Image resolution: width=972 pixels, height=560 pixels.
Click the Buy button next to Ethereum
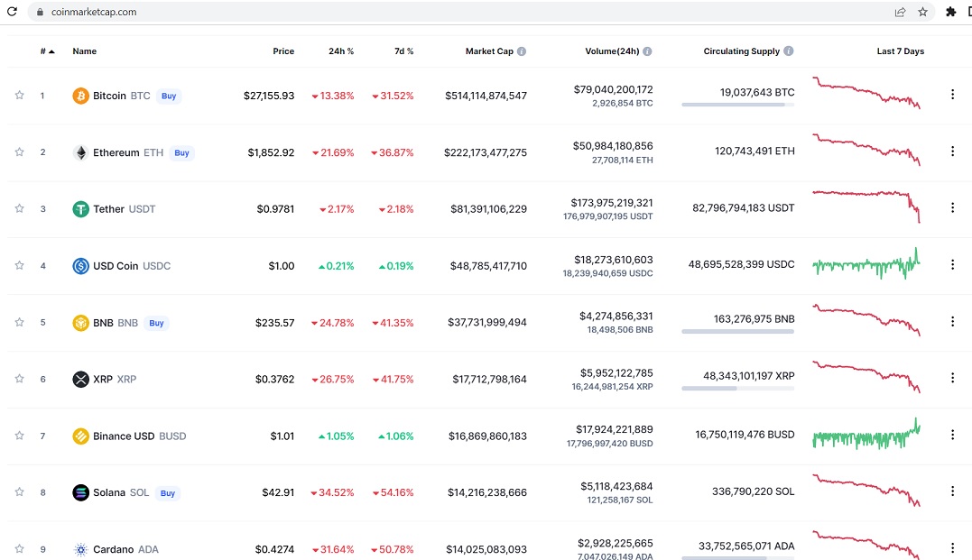coord(181,153)
